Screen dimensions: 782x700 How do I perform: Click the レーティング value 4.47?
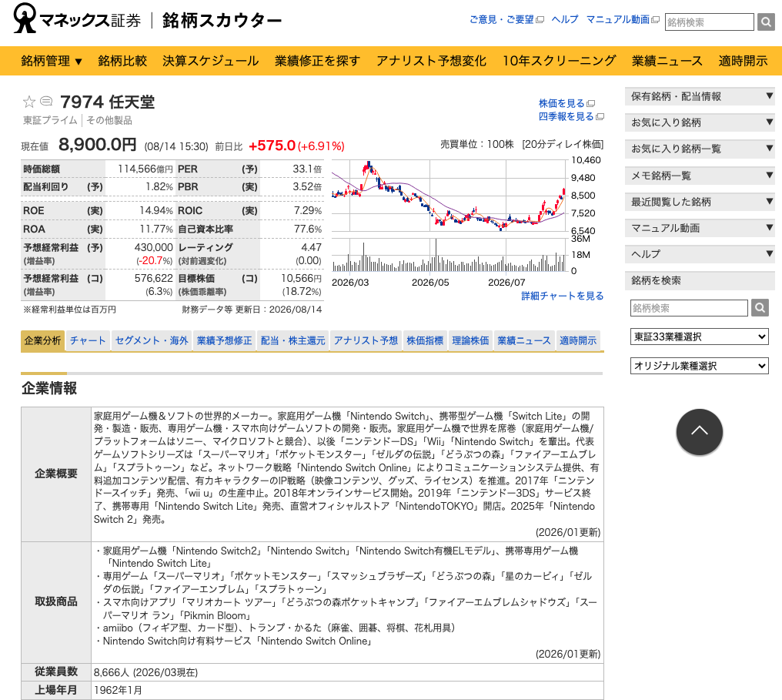tap(311, 247)
